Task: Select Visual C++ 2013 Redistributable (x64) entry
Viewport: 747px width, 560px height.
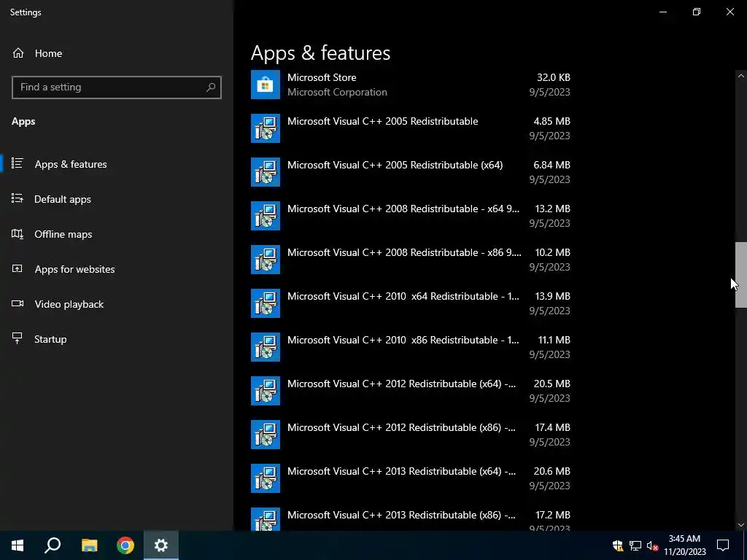Action: click(401, 472)
